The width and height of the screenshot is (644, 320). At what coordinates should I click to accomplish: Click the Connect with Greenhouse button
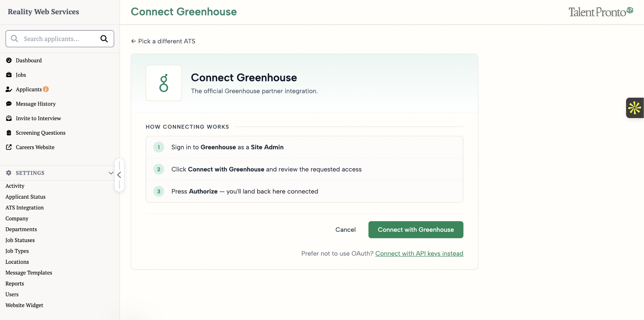point(416,230)
